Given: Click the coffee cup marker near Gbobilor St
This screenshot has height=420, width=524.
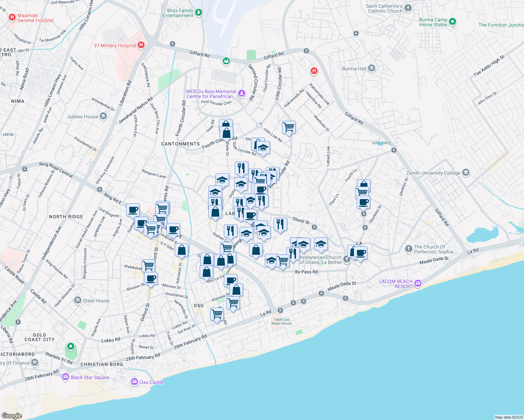Looking at the screenshot, I should click(364, 202).
